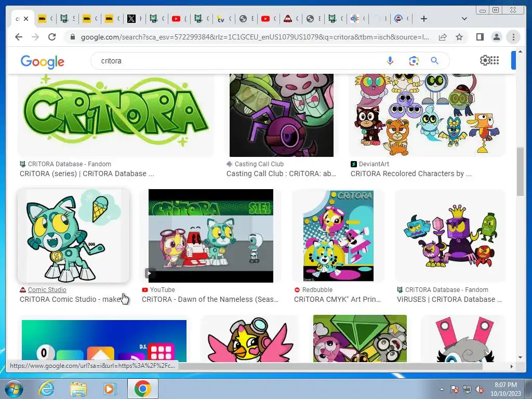532x399 pixels.
Task: Open the YouTube S1E1 video thumbnail
Action: [211, 236]
